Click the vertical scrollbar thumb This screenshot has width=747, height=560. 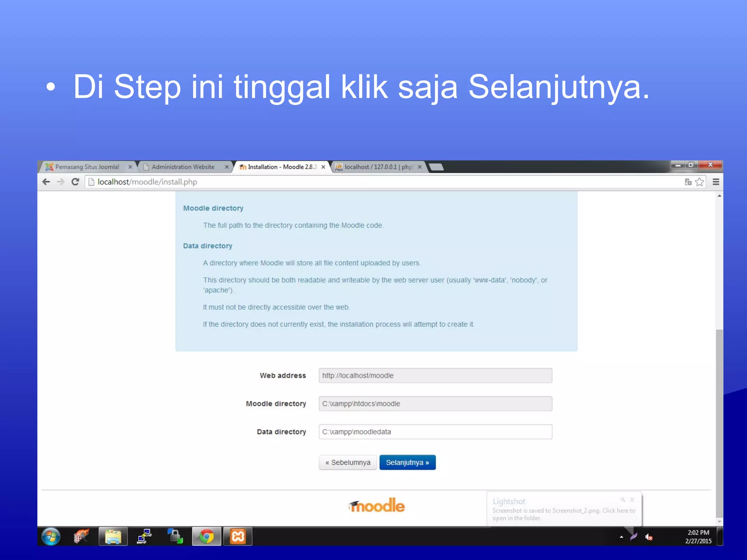coord(719,423)
